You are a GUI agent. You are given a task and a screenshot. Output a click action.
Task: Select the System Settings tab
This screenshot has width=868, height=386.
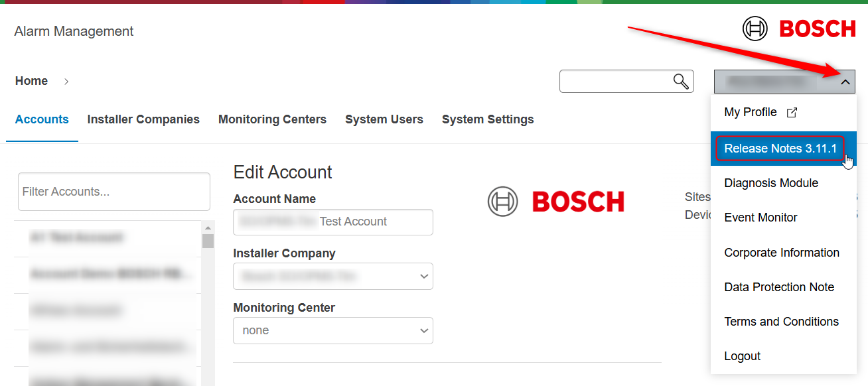(x=488, y=119)
